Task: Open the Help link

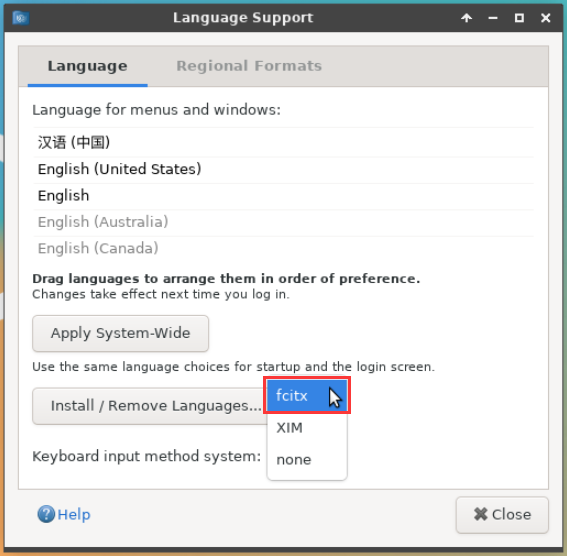Action: coord(74,514)
